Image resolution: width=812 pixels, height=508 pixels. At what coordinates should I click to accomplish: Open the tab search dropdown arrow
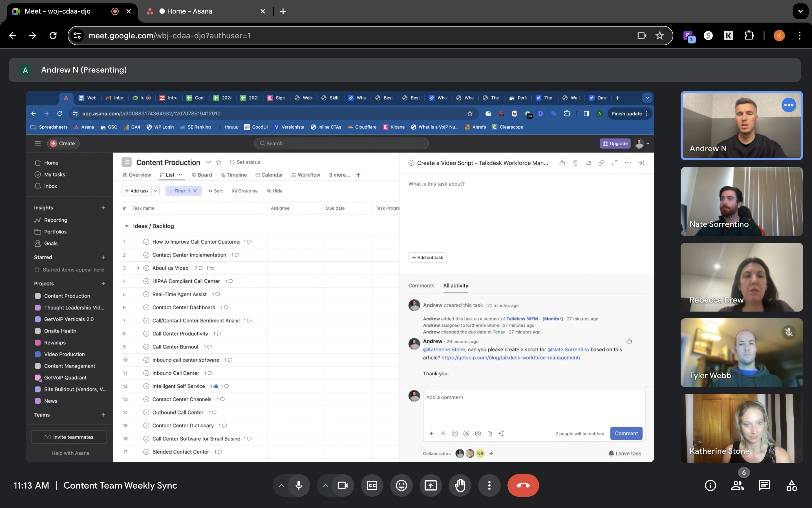pos(801,11)
